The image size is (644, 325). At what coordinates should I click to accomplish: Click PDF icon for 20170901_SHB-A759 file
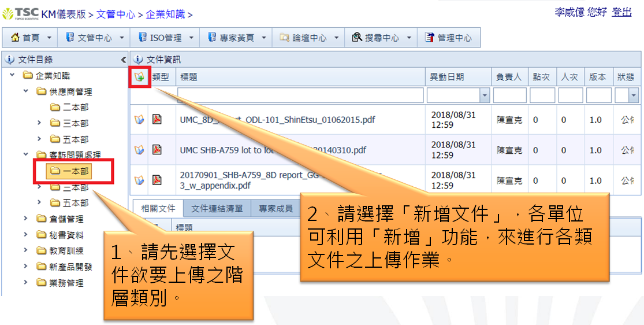[157, 180]
